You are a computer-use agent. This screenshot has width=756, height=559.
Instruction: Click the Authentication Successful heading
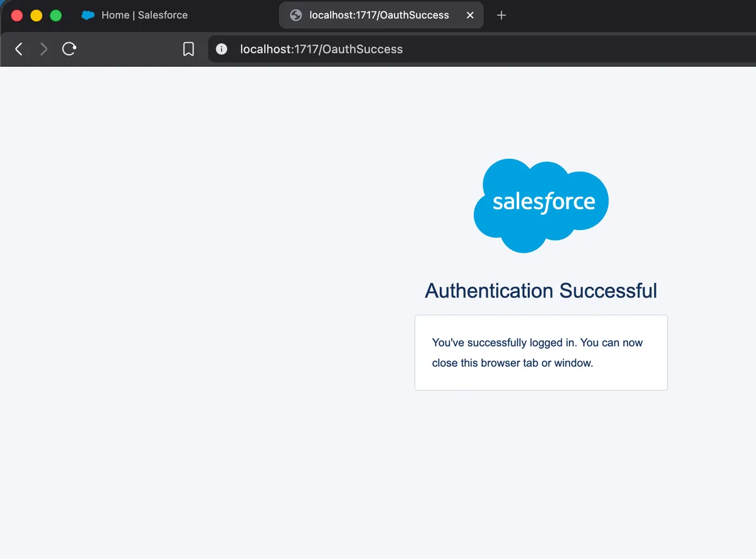coord(541,291)
